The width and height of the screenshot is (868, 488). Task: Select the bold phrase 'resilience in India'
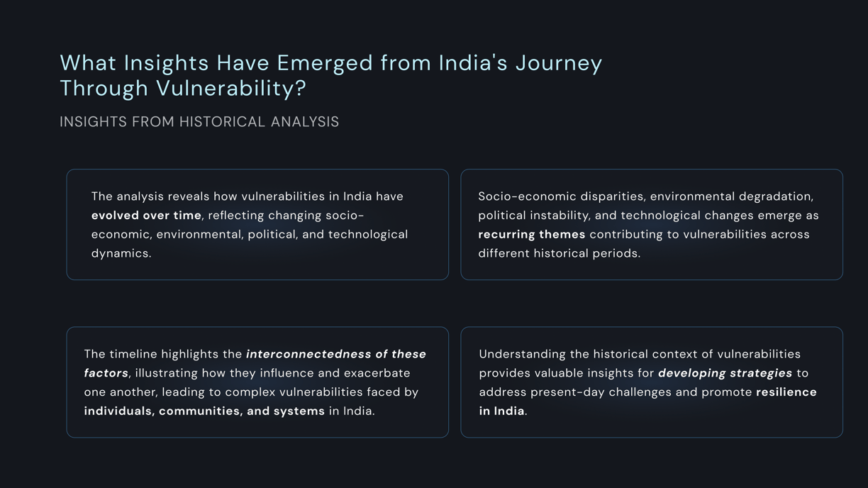[x=647, y=401]
